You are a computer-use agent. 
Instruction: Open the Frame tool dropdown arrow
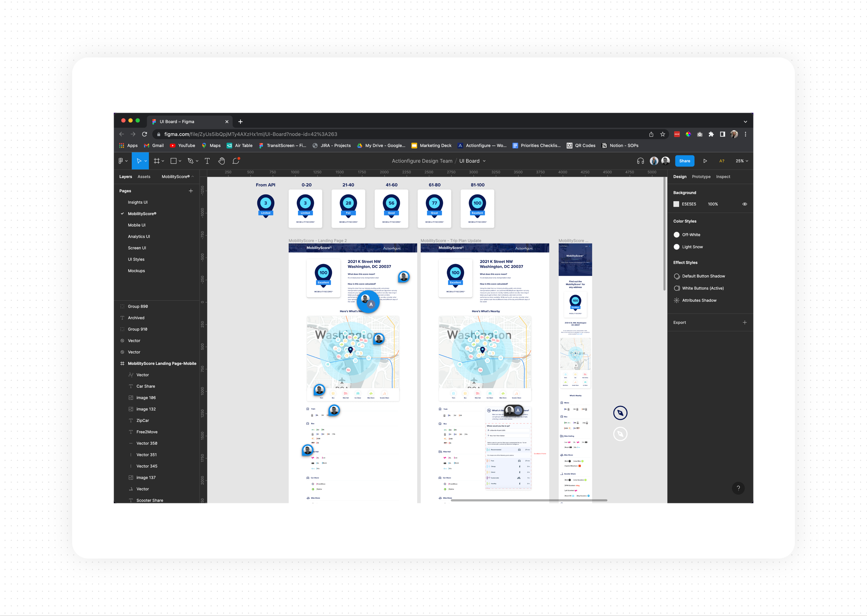163,161
